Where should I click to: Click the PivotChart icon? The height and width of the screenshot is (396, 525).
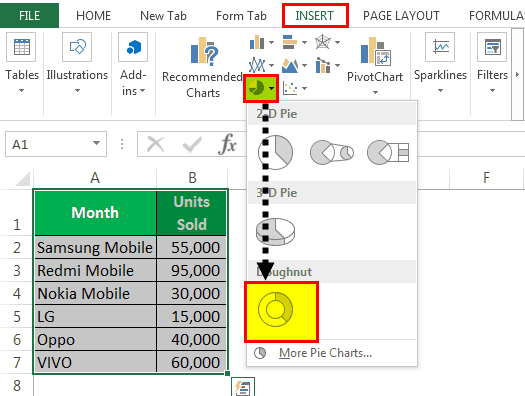tap(375, 51)
